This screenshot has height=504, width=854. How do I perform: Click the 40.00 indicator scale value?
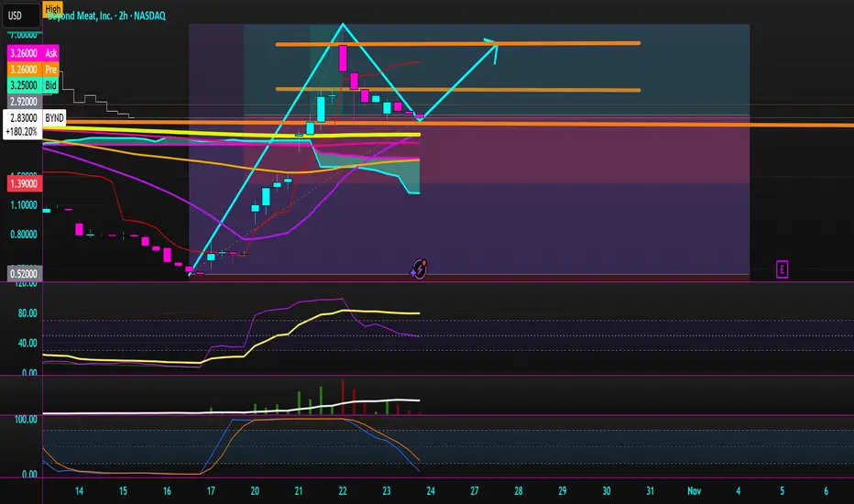pyautogui.click(x=27, y=343)
